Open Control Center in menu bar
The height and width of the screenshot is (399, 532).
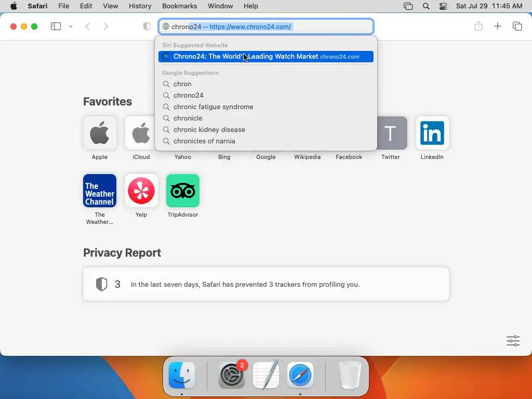[443, 6]
